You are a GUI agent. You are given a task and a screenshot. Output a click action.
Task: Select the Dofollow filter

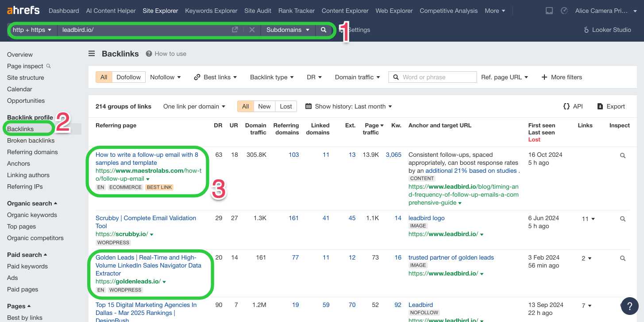click(128, 77)
